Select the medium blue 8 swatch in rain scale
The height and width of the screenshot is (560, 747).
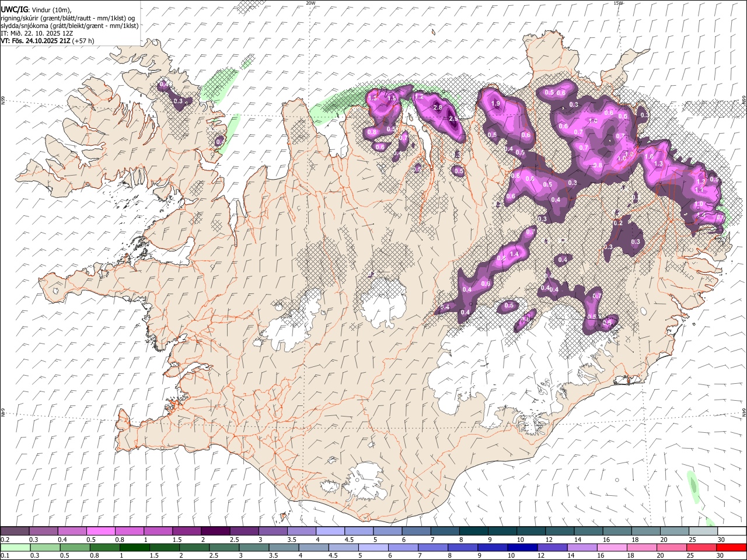pos(462,548)
